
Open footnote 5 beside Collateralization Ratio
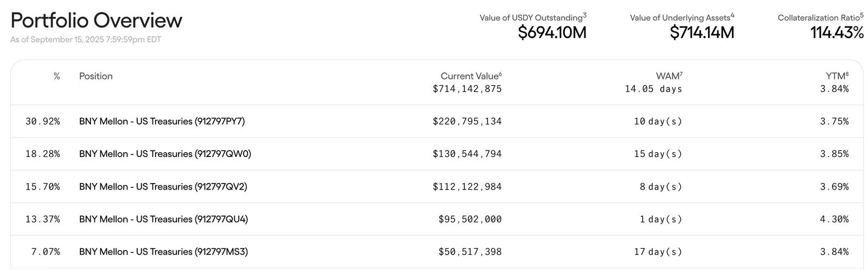point(861,15)
